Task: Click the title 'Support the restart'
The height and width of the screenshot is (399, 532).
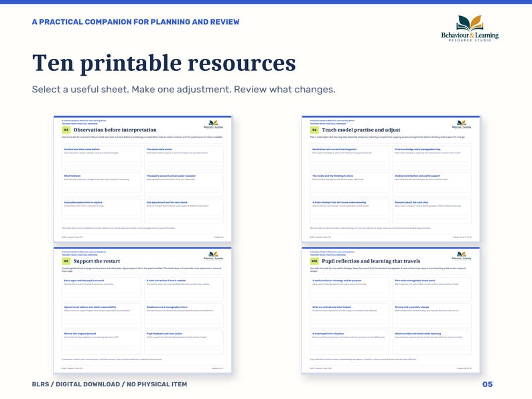Action: [x=96, y=261]
